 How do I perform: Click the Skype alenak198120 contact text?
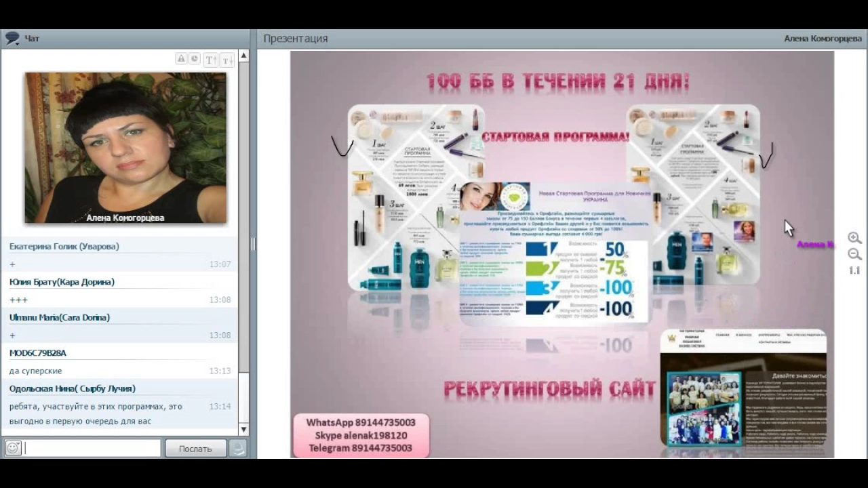coord(361,435)
